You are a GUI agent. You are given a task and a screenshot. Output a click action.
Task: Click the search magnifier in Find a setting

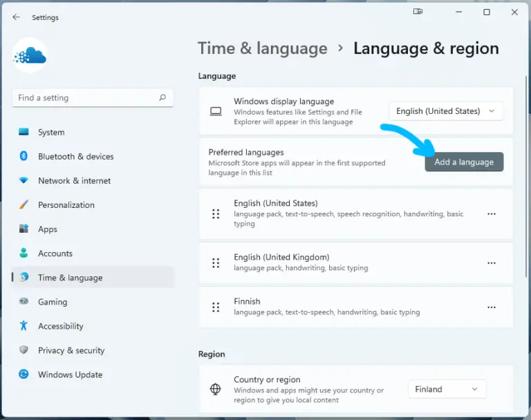point(162,98)
